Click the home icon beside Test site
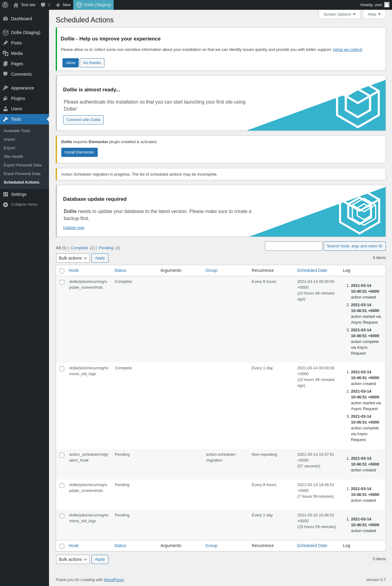Screen dimensions: 392x586 pyautogui.click(x=16, y=5)
